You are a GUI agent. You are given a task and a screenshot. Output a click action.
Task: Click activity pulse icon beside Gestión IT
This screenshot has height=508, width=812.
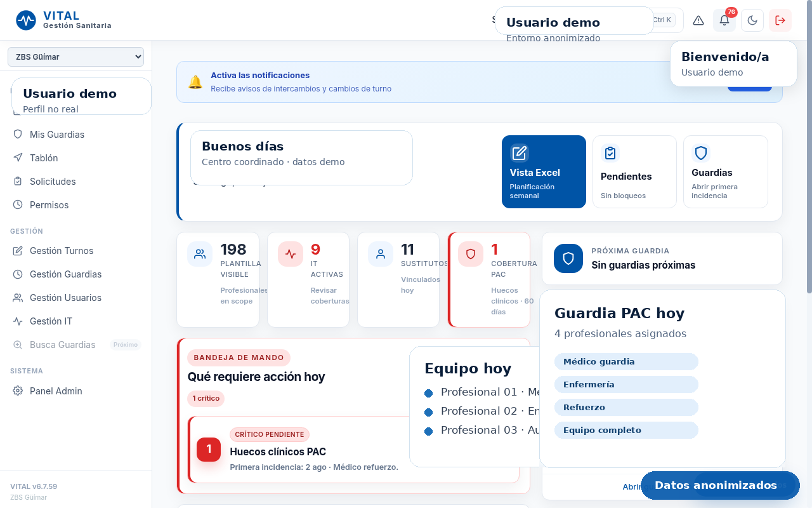pyautogui.click(x=18, y=321)
